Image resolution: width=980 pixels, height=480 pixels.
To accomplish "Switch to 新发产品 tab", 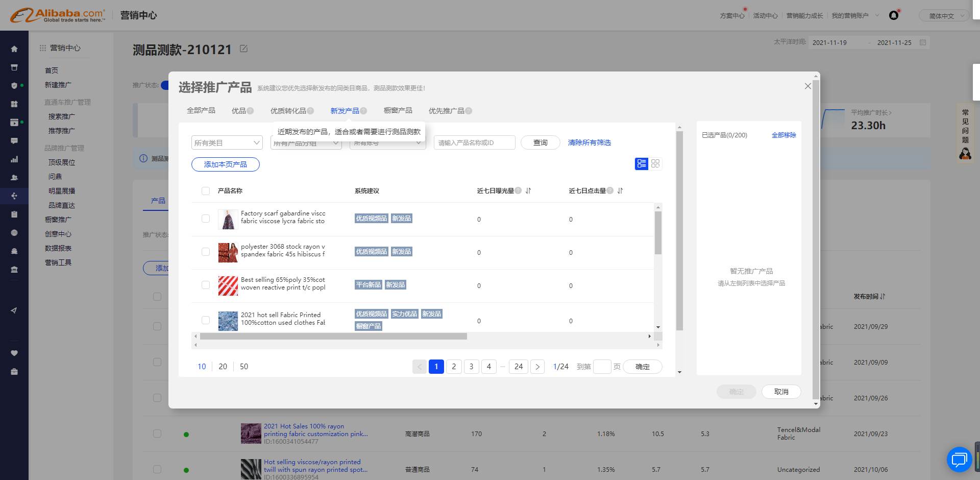I will click(345, 111).
